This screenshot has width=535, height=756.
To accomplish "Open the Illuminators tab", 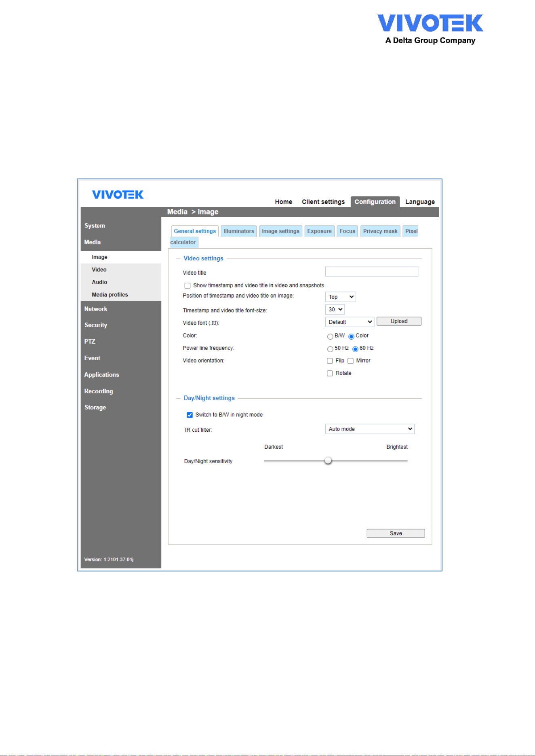I will tap(239, 231).
